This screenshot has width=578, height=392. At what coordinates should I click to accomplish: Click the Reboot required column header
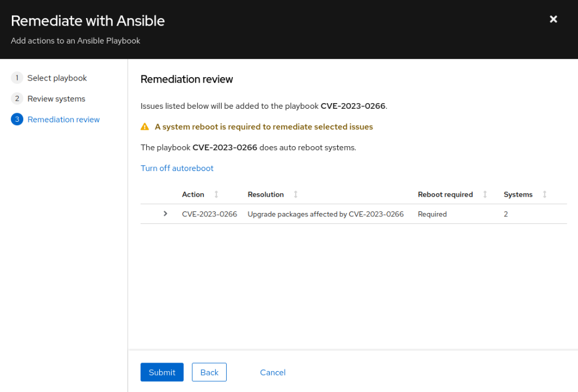click(x=445, y=194)
